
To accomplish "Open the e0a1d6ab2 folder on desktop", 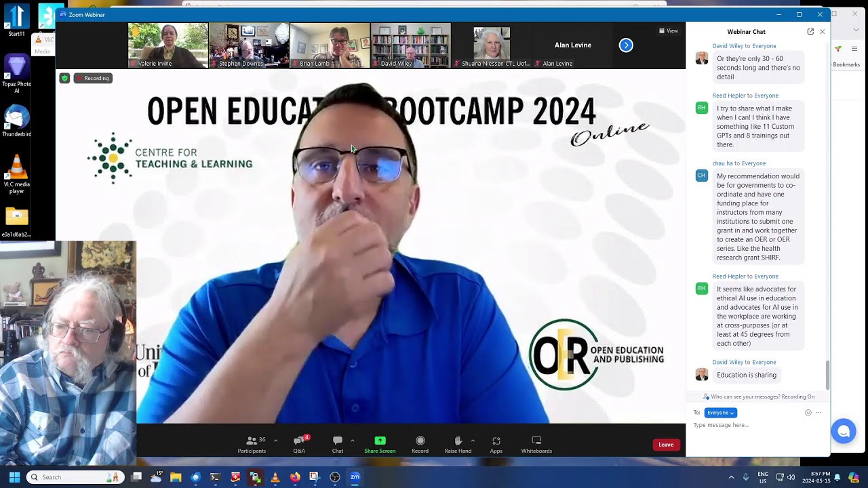I will pyautogui.click(x=16, y=222).
